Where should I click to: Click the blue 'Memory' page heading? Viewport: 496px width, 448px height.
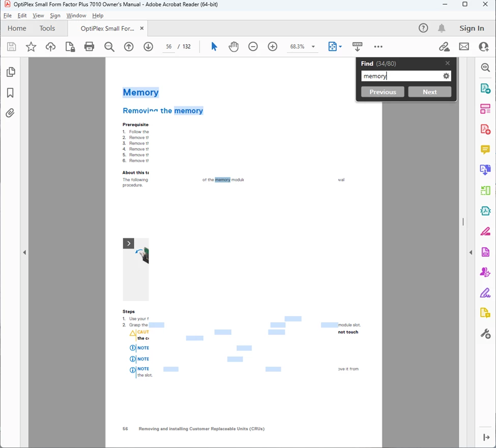[140, 93]
